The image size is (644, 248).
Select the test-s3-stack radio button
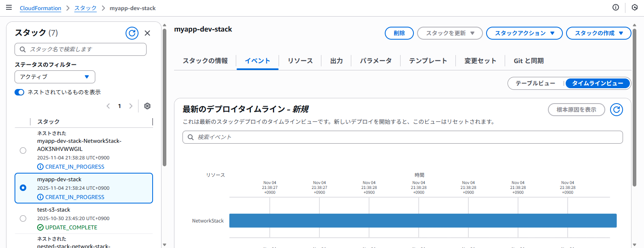23,218
